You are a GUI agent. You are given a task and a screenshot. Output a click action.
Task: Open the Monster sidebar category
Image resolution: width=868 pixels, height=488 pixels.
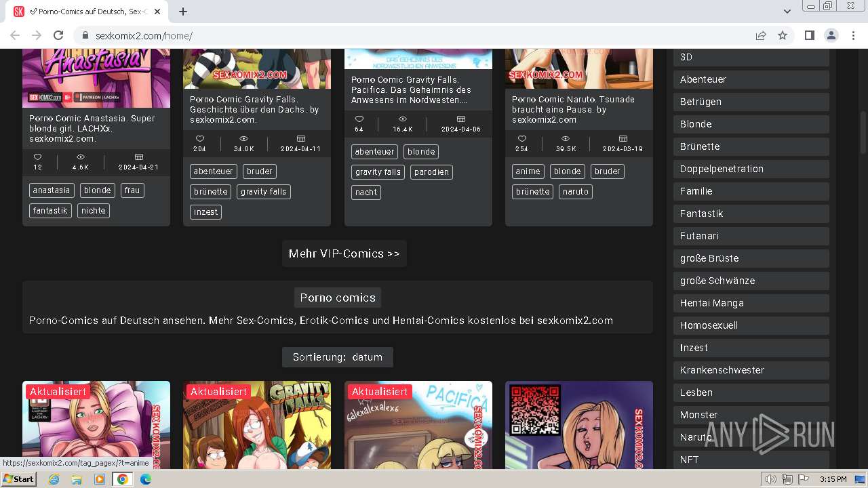[751, 415]
